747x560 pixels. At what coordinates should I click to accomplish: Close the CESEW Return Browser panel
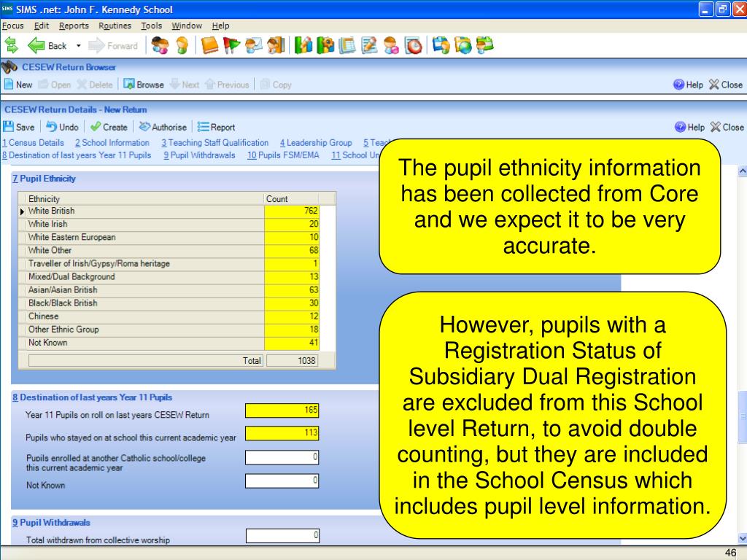click(x=726, y=85)
